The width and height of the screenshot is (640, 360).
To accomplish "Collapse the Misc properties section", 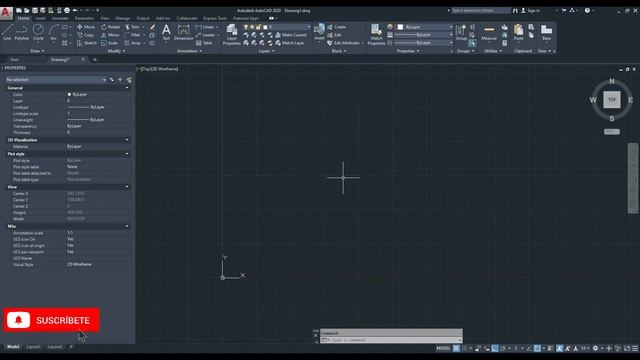I will point(127,226).
